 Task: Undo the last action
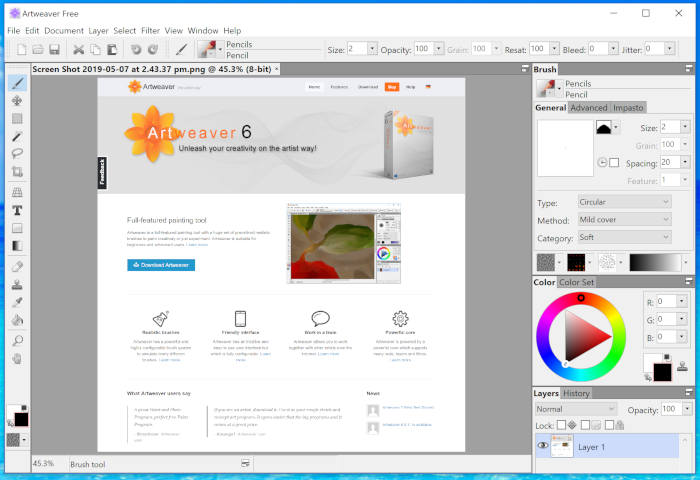coord(136,49)
